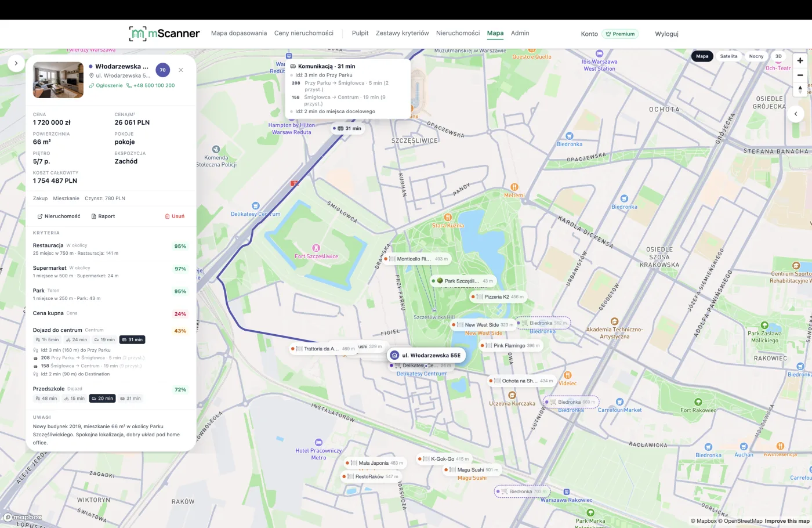Select the Pink Flamingo marker
The height and width of the screenshot is (528, 812).
(x=510, y=345)
